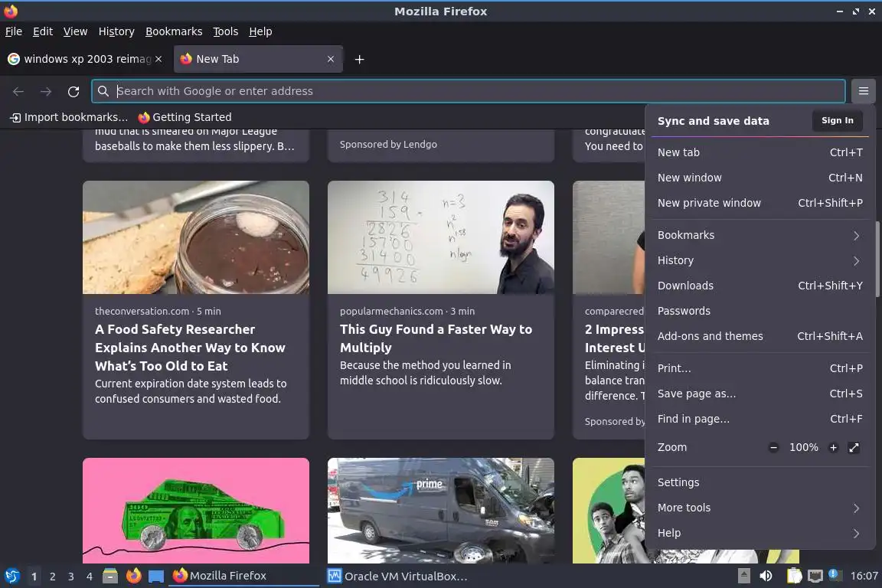Click the whiteboard multiplication thumbnail
The image size is (882, 588).
[x=441, y=237]
